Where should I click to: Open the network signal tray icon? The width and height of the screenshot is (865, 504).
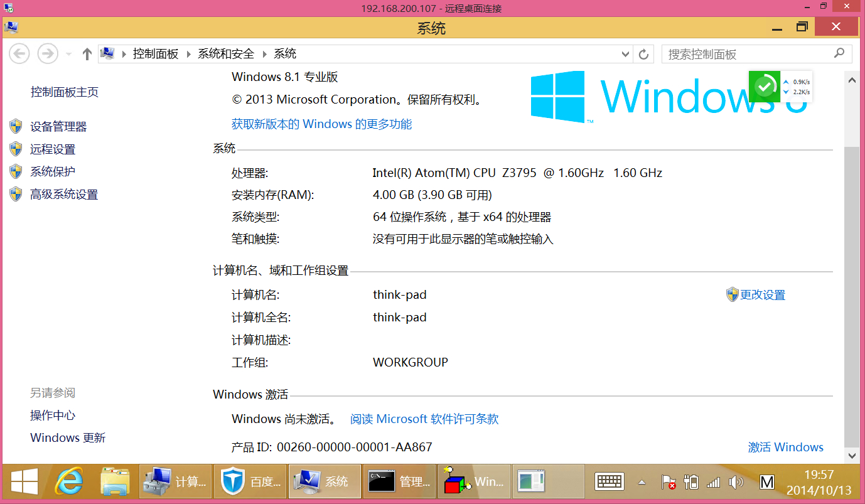tap(713, 482)
